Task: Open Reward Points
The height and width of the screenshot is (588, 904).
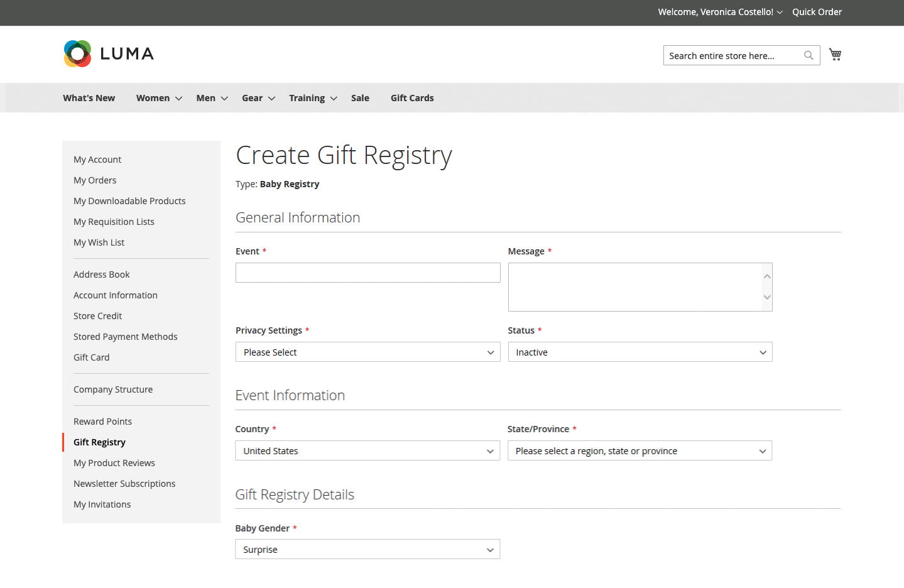Action: click(102, 422)
